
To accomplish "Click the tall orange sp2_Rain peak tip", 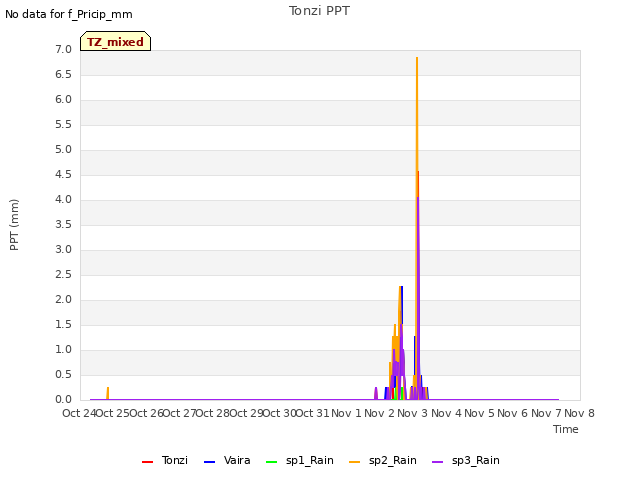I will 417,58.
